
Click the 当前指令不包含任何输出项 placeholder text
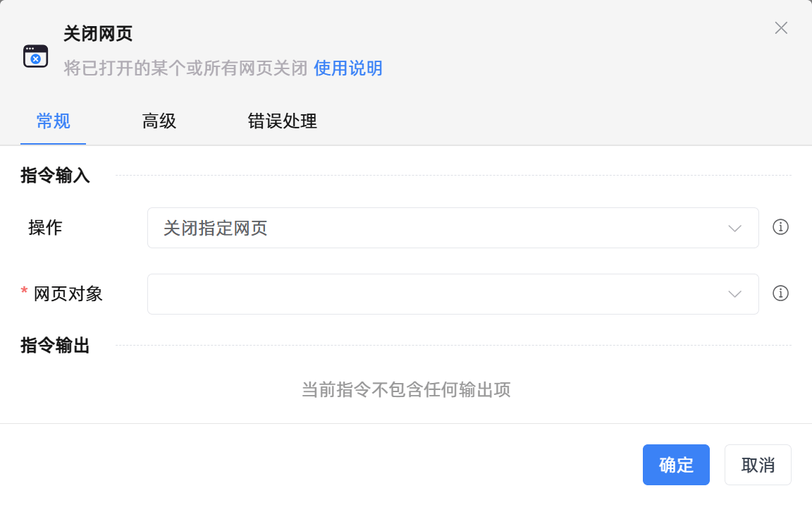[x=406, y=389]
